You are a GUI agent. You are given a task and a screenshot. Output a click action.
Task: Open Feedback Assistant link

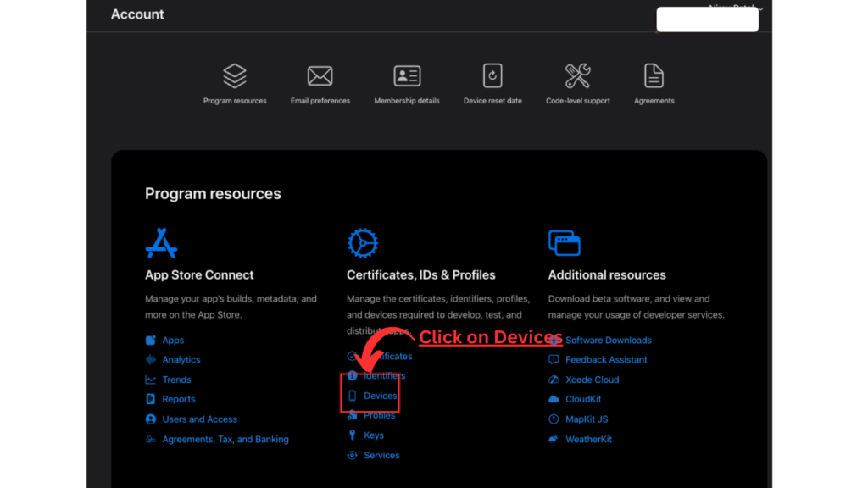tap(605, 359)
